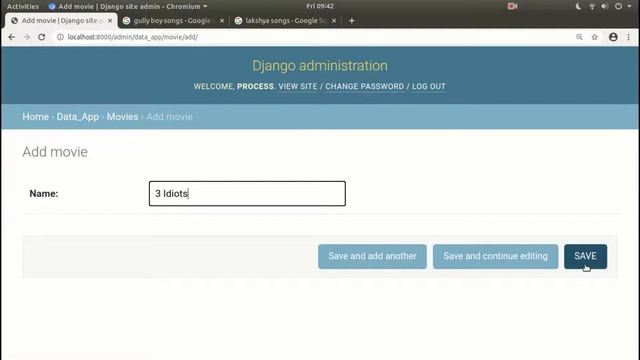Screen dimensions: 640x360
Task: Open the network status icon in top bar
Action: tap(592, 6)
